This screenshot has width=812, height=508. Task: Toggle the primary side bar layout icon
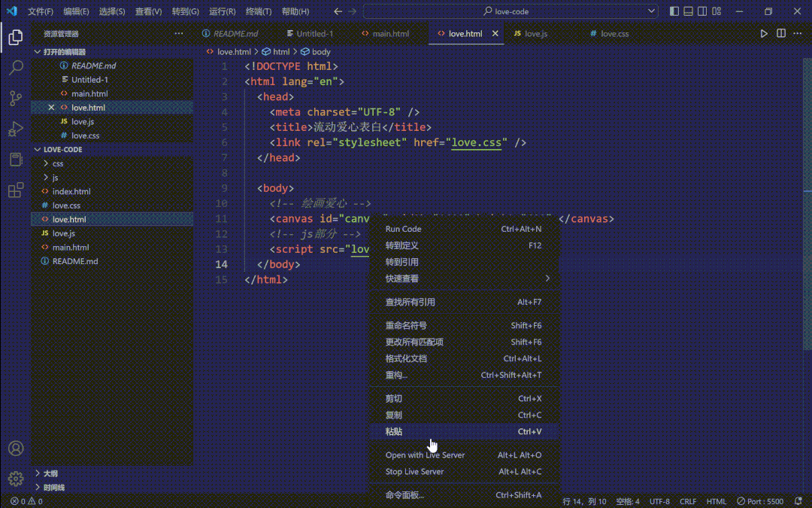[674, 11]
